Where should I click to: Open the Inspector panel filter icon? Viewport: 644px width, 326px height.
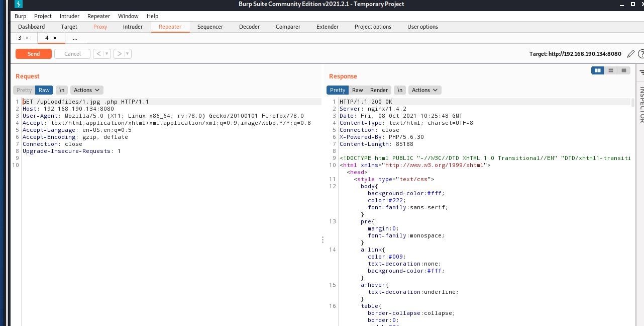coord(641,72)
